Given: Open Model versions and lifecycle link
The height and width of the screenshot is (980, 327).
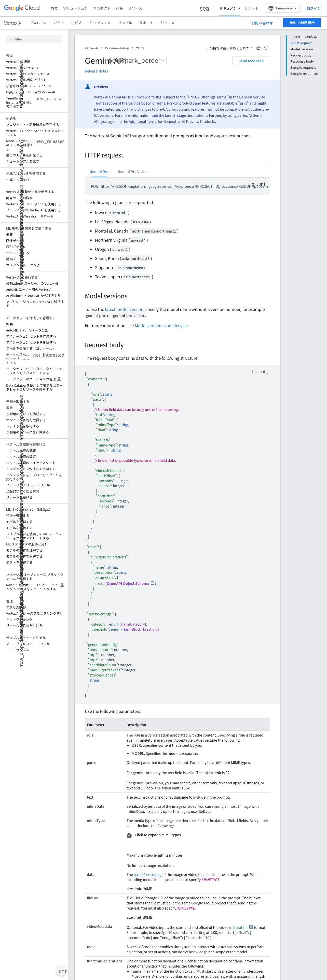Looking at the screenshot, I should [x=161, y=326].
